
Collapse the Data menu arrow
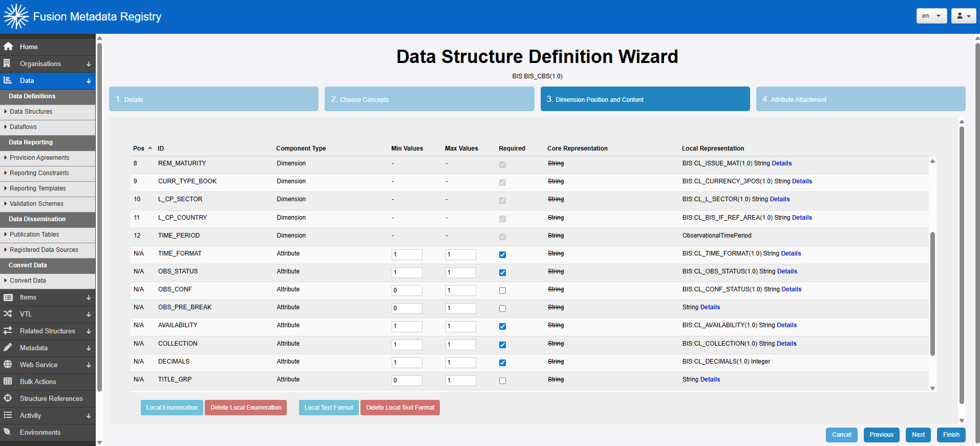click(x=89, y=81)
